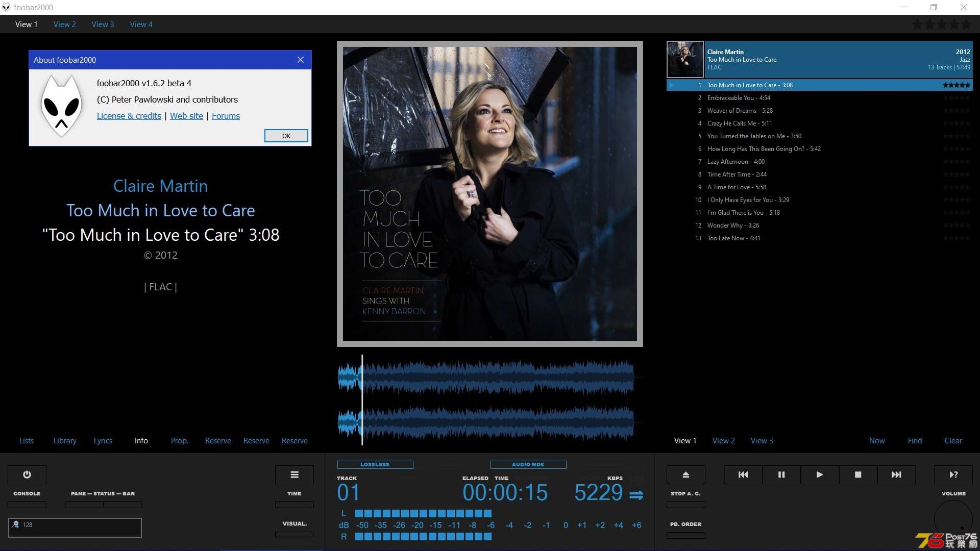
Task: Toggle the TIME display mode bar
Action: [x=295, y=505]
